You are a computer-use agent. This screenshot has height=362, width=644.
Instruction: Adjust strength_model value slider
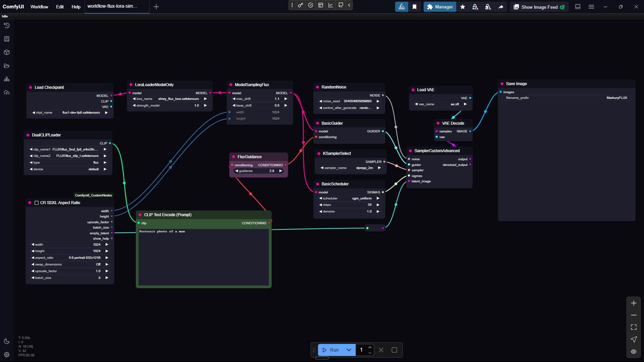pos(170,106)
